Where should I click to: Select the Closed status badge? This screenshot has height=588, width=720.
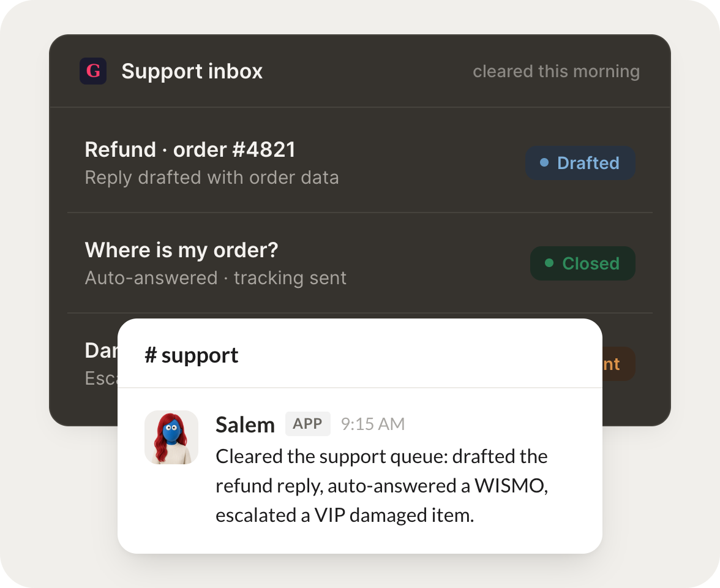[583, 263]
